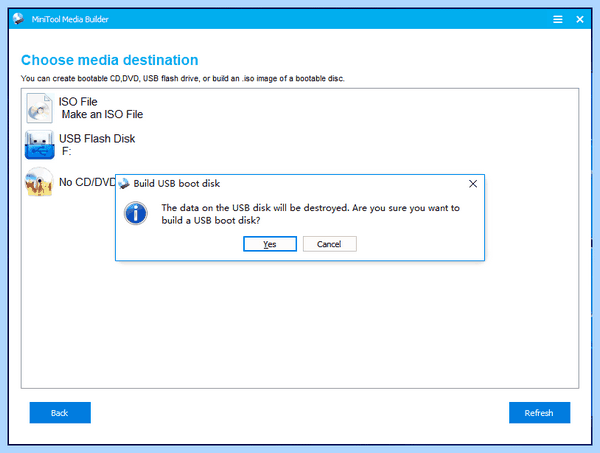Screen dimensions: 600x453
Task: Click the dialog title bar icon
Action: (124, 184)
